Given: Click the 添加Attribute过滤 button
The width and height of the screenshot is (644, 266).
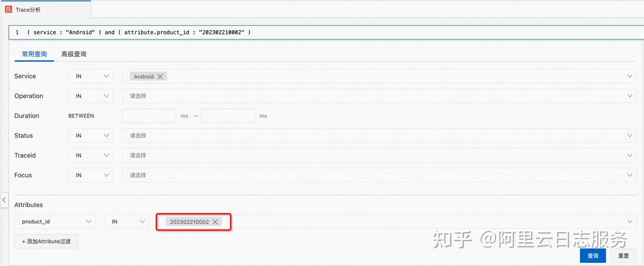Looking at the screenshot, I should pyautogui.click(x=47, y=241).
